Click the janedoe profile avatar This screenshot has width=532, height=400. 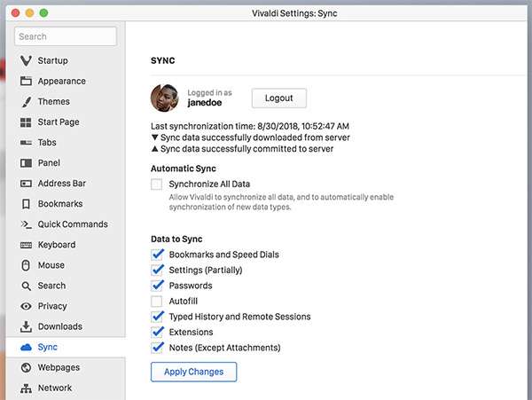pos(166,98)
